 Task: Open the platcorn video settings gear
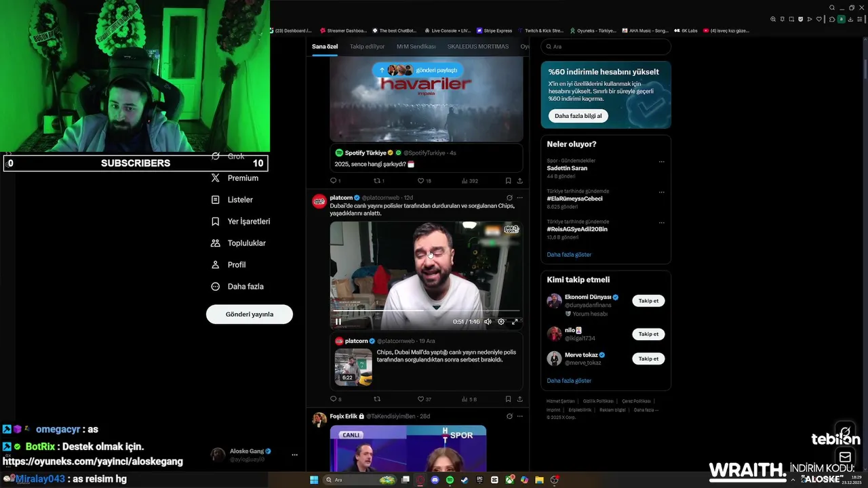(x=501, y=322)
